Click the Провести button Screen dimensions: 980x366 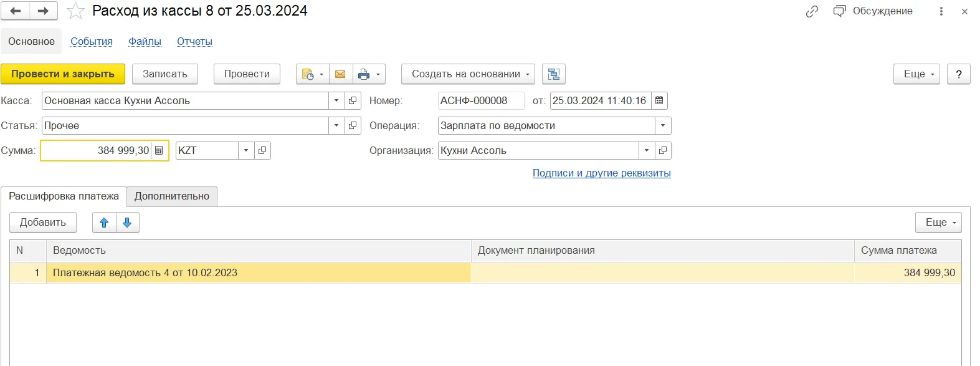point(247,74)
